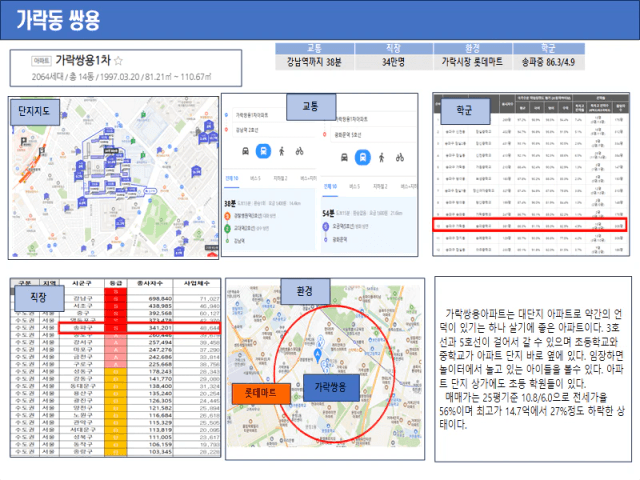Click the 송파중 86.3/4.9 summary cell
The width and height of the screenshot is (640, 480).
549,62
